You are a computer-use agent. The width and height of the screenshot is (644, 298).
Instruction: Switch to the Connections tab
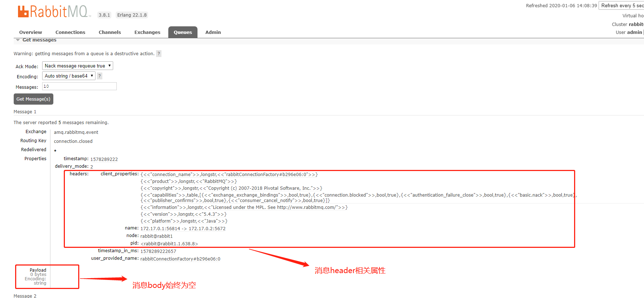coord(70,32)
